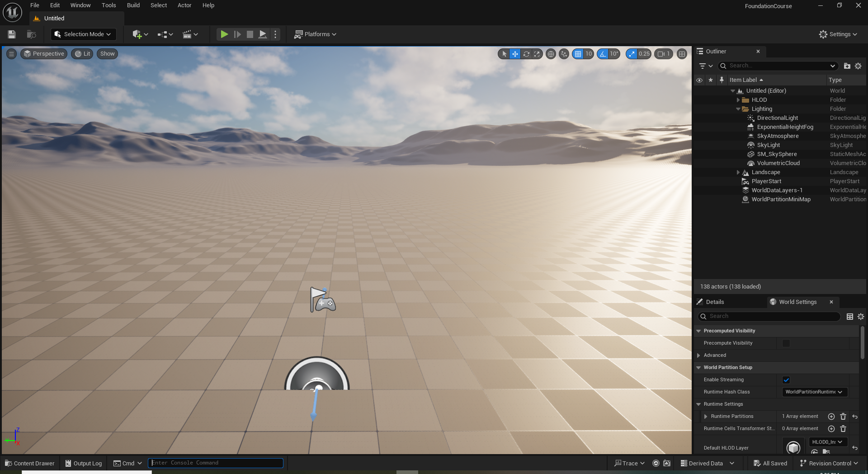Open the Tools menu
The width and height of the screenshot is (868, 474).
pos(108,5)
